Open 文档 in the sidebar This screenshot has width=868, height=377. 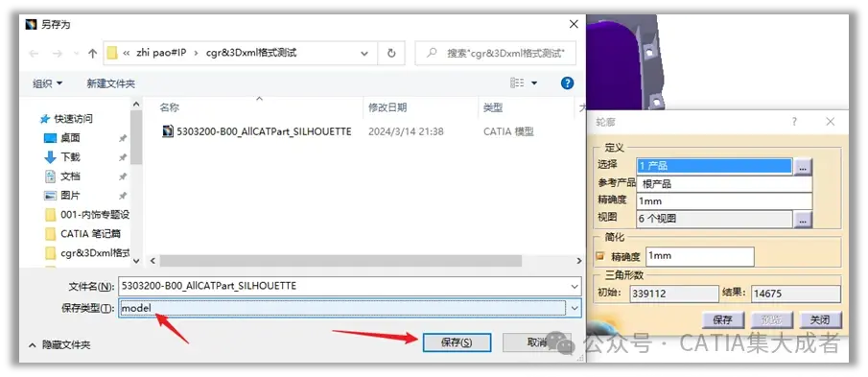[x=70, y=177]
